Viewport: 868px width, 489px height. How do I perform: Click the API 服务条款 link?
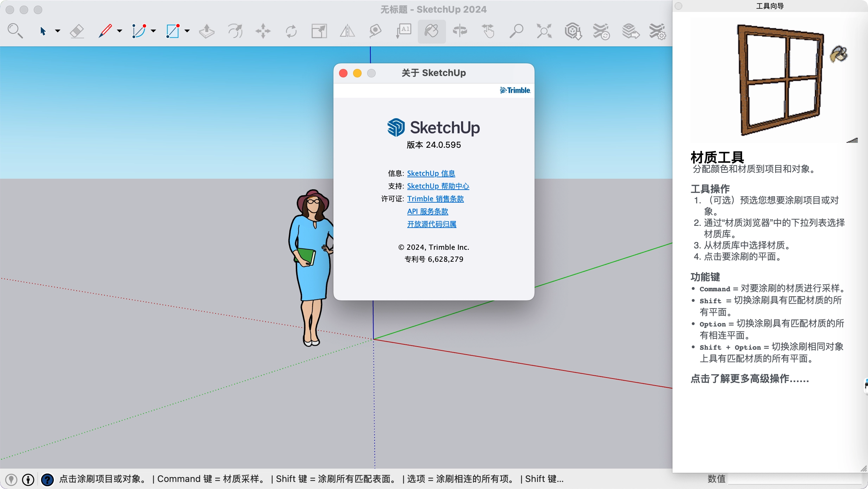tap(427, 211)
